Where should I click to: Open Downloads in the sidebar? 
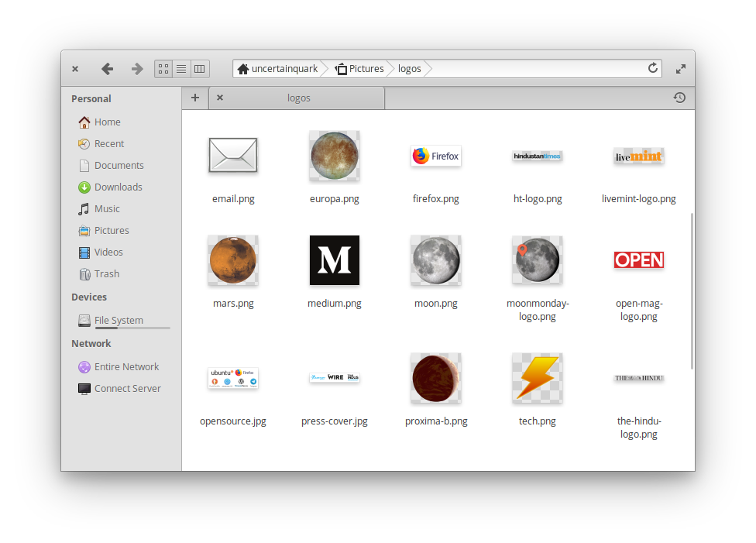tap(111, 187)
